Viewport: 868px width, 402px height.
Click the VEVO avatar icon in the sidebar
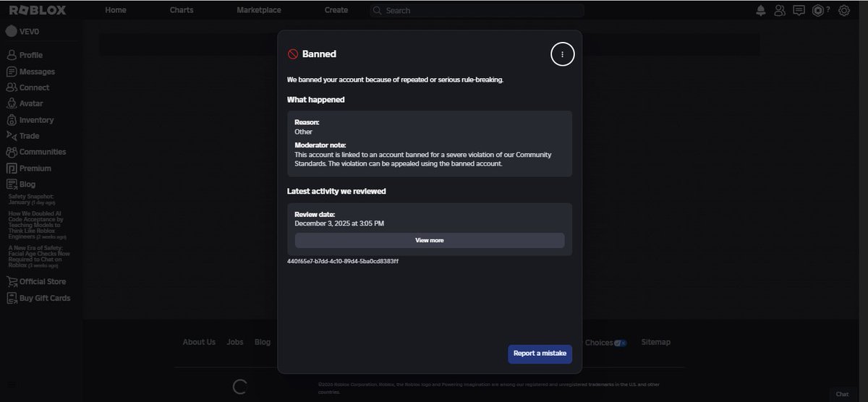(x=11, y=31)
